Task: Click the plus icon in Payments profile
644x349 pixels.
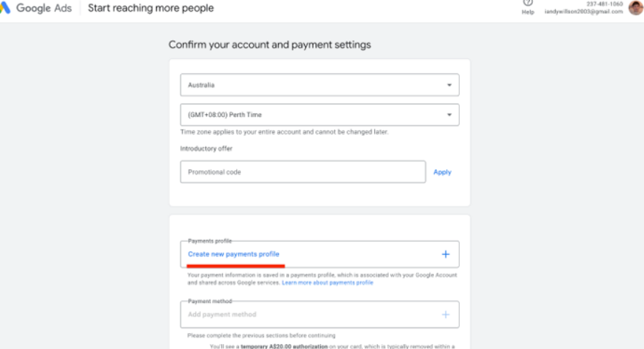Action: [x=445, y=254]
